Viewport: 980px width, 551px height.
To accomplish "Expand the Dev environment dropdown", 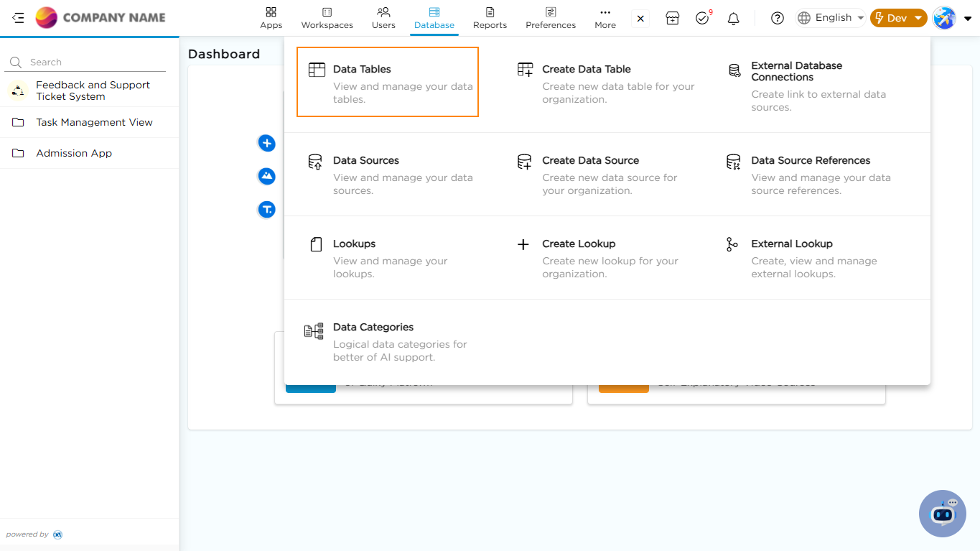I will coord(898,18).
